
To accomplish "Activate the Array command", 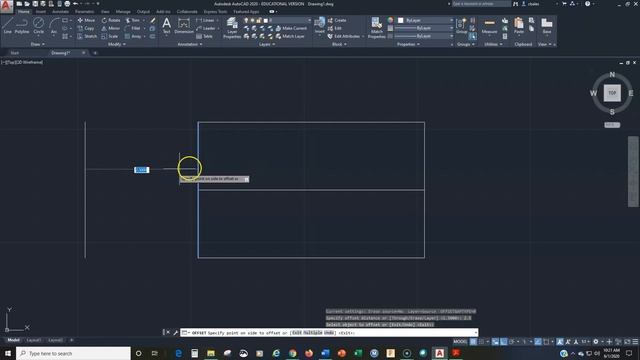I will point(133,36).
